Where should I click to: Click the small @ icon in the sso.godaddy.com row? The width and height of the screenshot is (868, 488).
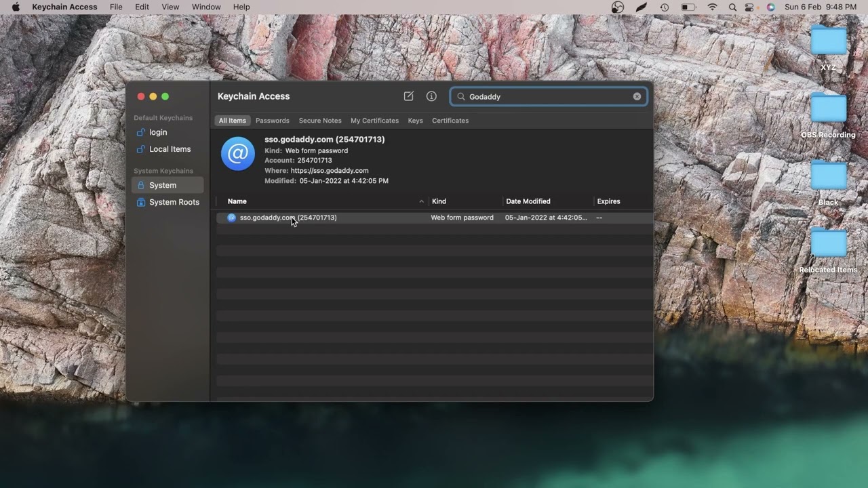pos(231,218)
